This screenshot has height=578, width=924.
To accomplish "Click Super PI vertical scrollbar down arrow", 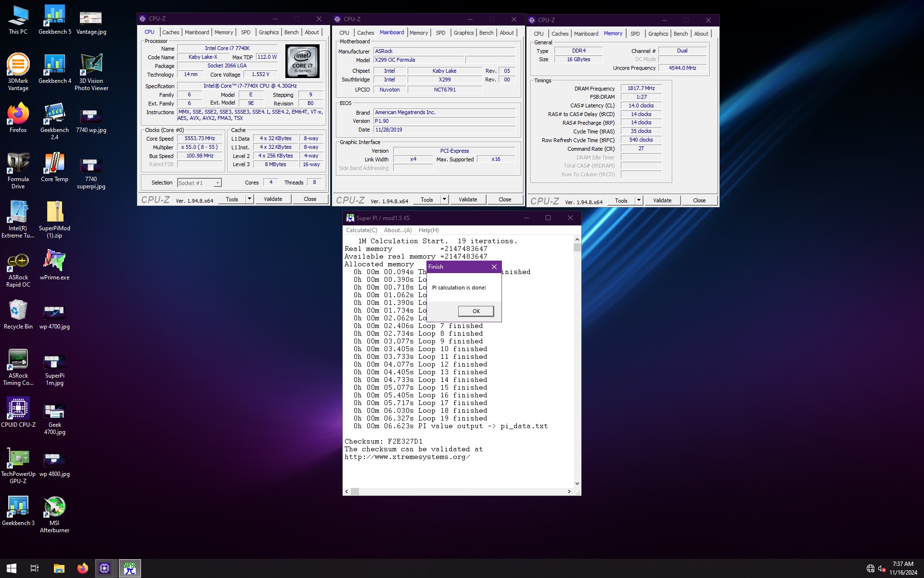I will pyautogui.click(x=577, y=483).
